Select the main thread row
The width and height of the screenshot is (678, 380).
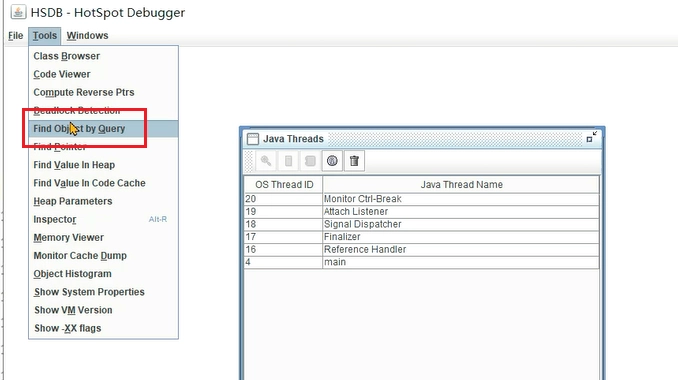tap(422, 262)
